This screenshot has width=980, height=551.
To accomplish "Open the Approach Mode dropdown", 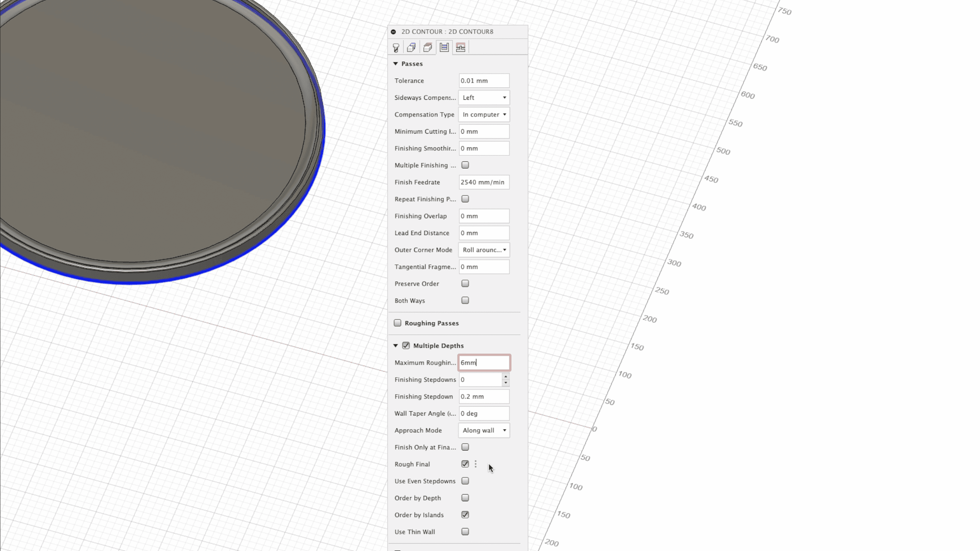I will pos(484,430).
